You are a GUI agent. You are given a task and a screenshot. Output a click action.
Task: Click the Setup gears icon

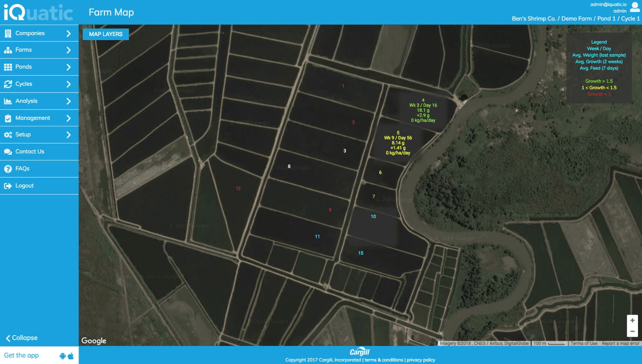(8, 135)
